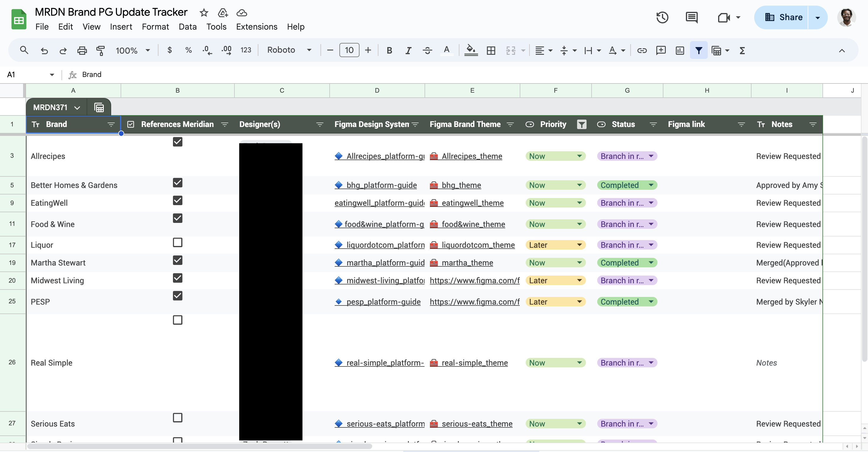The width and height of the screenshot is (868, 452).
Task: Open the borders tool in toolbar
Action: (x=491, y=51)
